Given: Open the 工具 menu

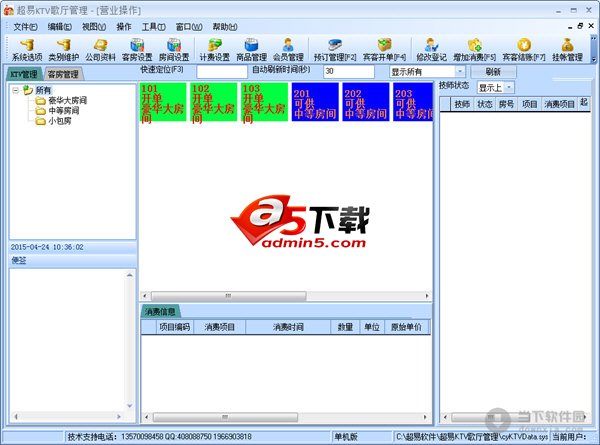Looking at the screenshot, I should tap(153, 27).
